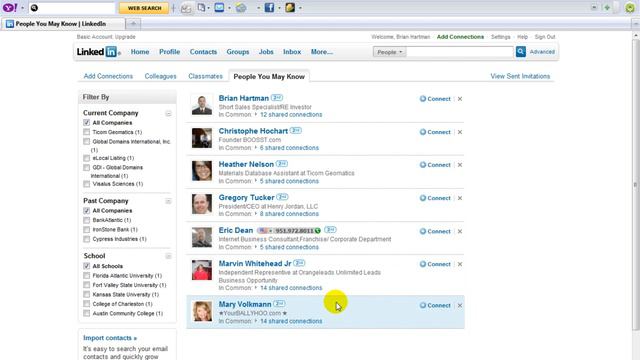Dismiss Brian Hartman suggestion with X
The height and width of the screenshot is (360, 640).
coord(460,99)
